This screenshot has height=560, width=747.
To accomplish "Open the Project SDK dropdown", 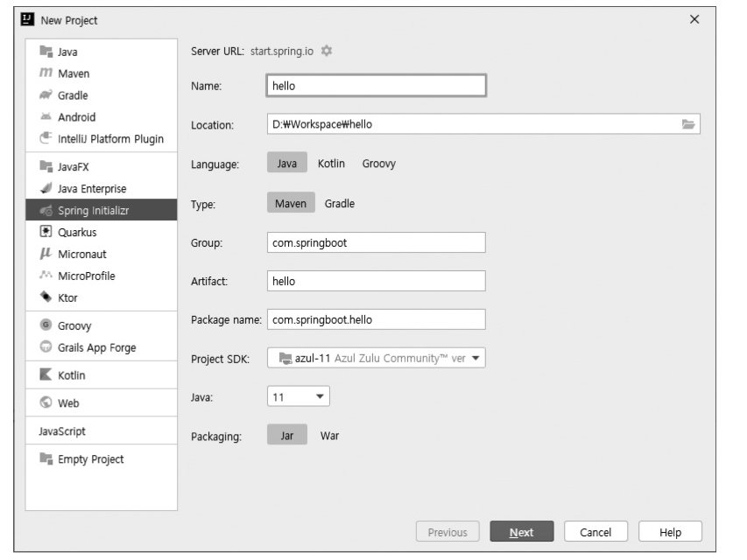I will 377,358.
